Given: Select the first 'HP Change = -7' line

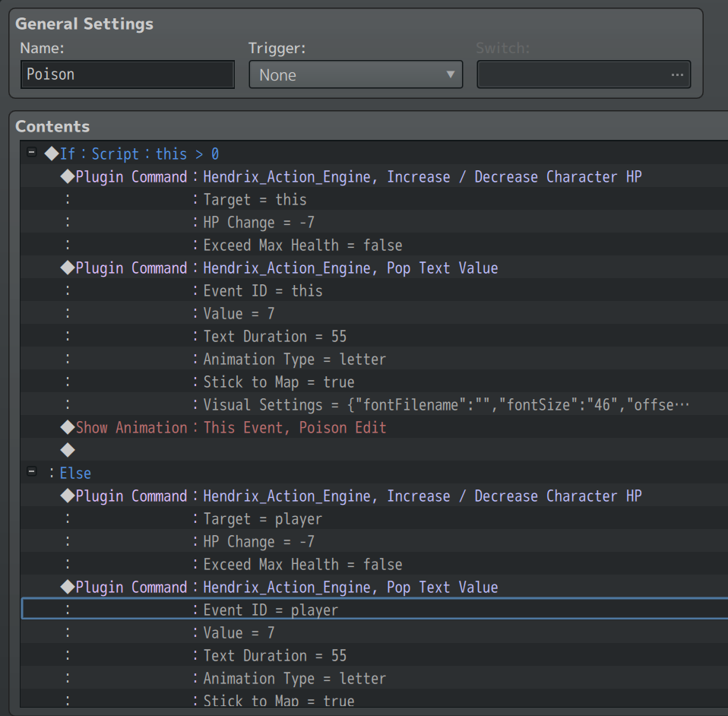Looking at the screenshot, I should [374, 222].
